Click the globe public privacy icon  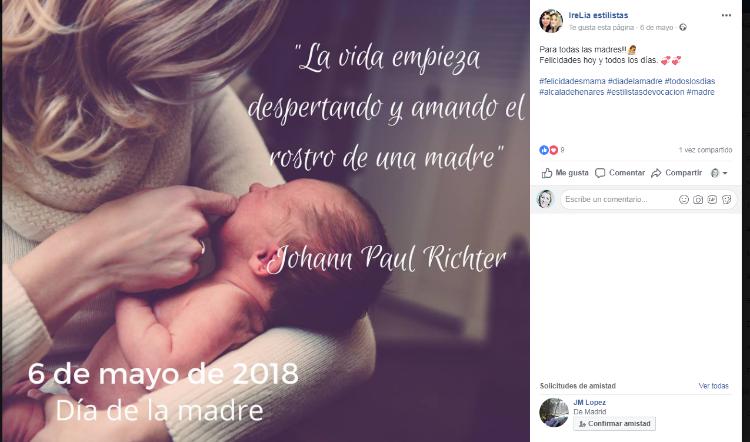click(x=683, y=28)
